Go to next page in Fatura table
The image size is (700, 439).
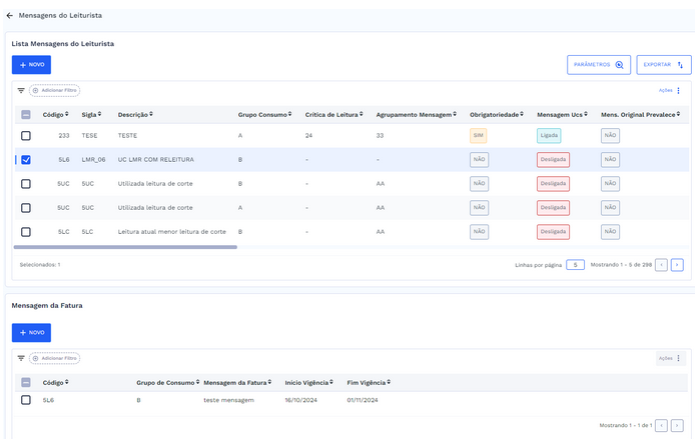pyautogui.click(x=677, y=425)
